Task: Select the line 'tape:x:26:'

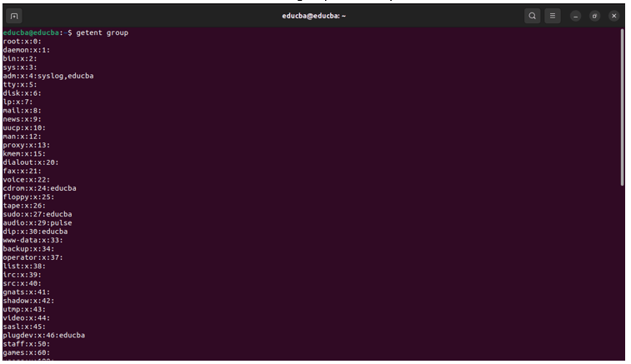Action: tap(24, 206)
